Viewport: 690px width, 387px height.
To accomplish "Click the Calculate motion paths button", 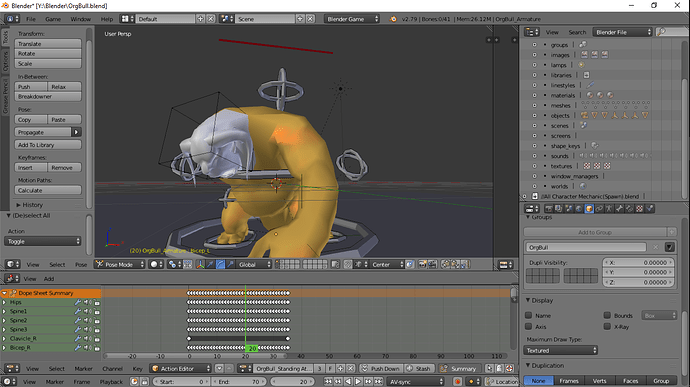I will 48,190.
